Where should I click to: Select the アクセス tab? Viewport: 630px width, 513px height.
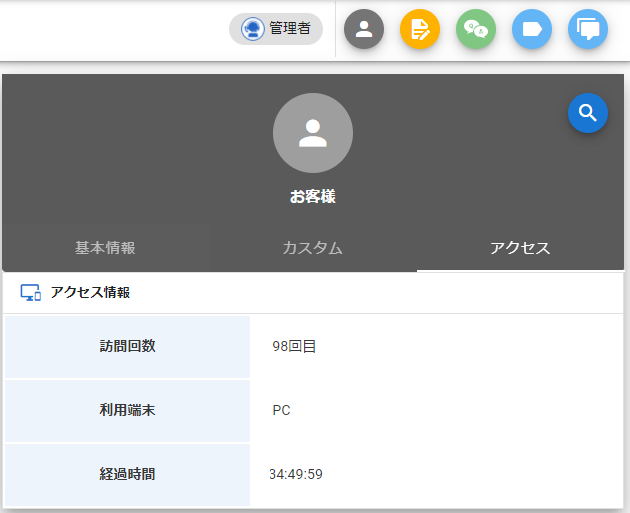point(520,248)
